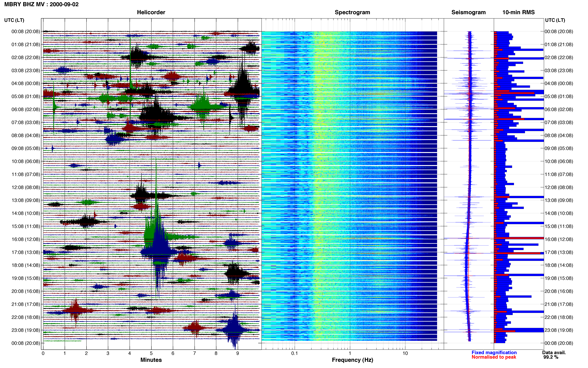Select the Helicorder panel heading
This screenshot has height=368, width=588.
pyautogui.click(x=151, y=12)
